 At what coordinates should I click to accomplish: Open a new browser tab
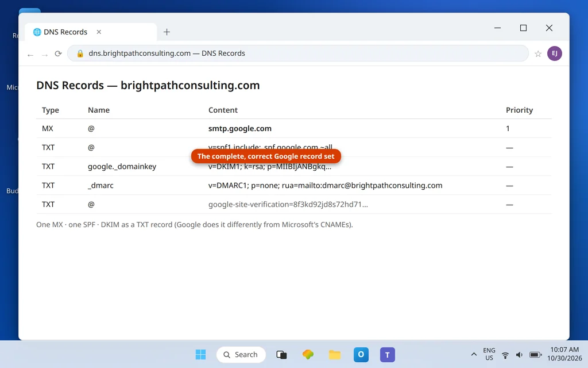coord(167,32)
